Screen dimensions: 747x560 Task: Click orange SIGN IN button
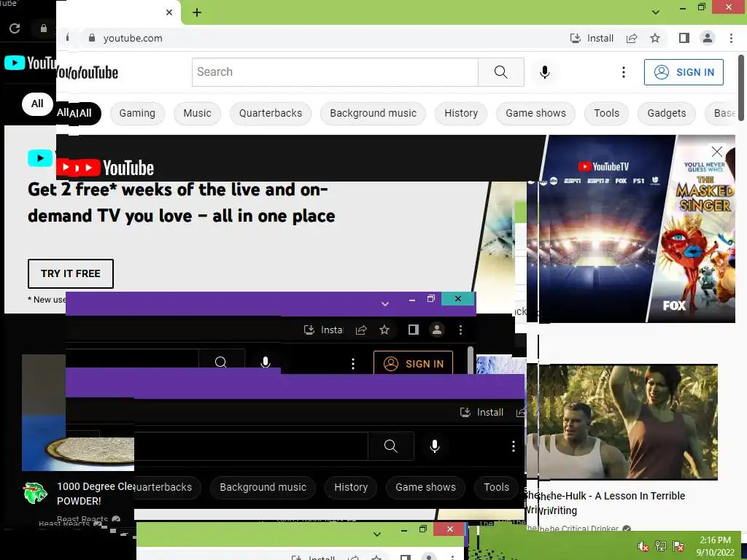[413, 363]
